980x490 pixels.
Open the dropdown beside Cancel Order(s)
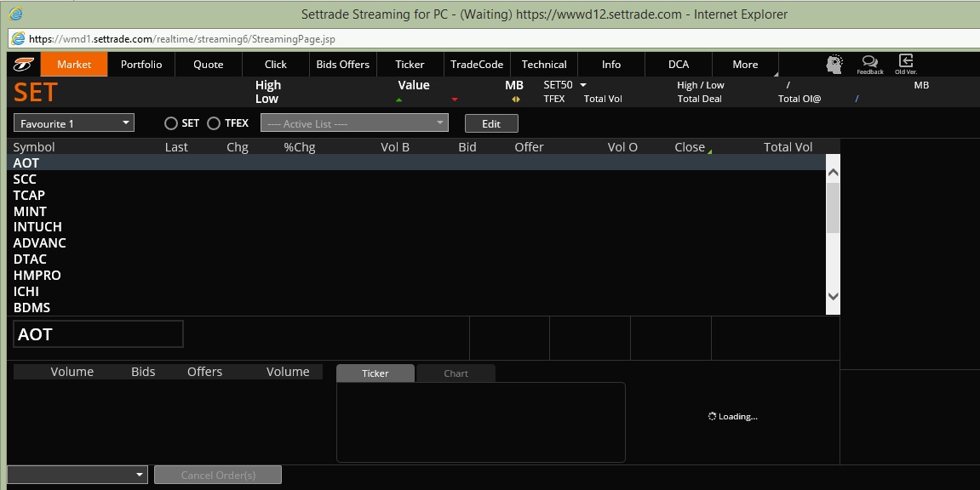(x=77, y=475)
